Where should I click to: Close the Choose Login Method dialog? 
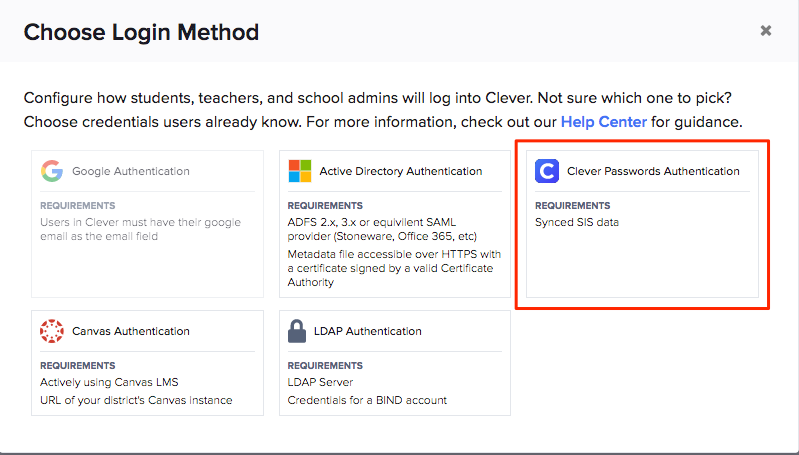point(766,31)
